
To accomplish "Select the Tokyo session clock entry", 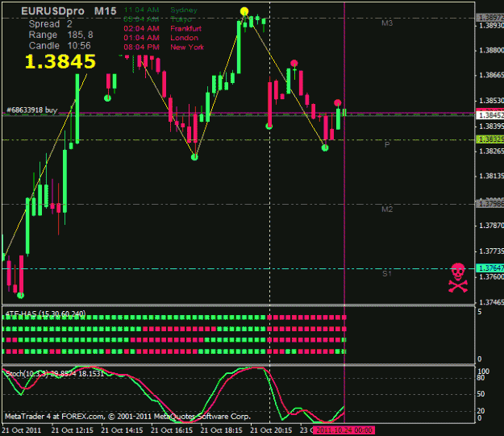I will 157,19.
